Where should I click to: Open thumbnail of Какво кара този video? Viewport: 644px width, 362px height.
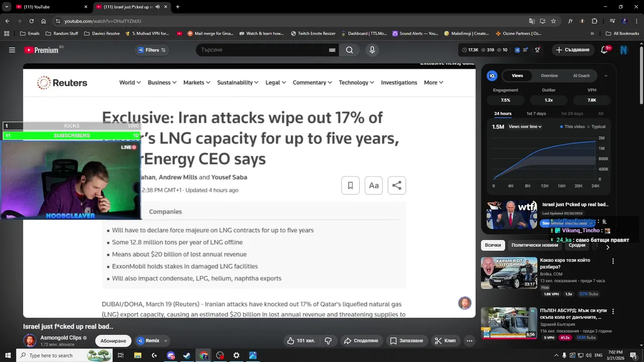pyautogui.click(x=509, y=273)
